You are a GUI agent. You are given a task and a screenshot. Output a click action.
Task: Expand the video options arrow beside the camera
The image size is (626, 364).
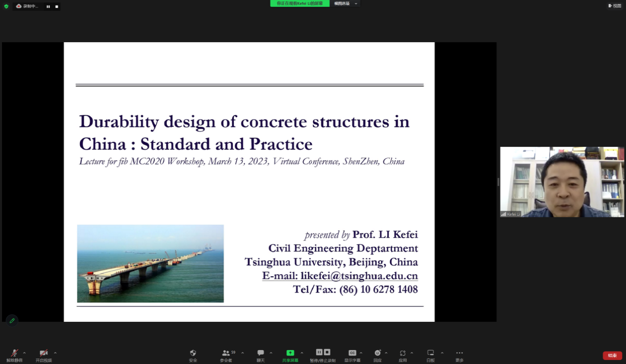(x=55, y=353)
